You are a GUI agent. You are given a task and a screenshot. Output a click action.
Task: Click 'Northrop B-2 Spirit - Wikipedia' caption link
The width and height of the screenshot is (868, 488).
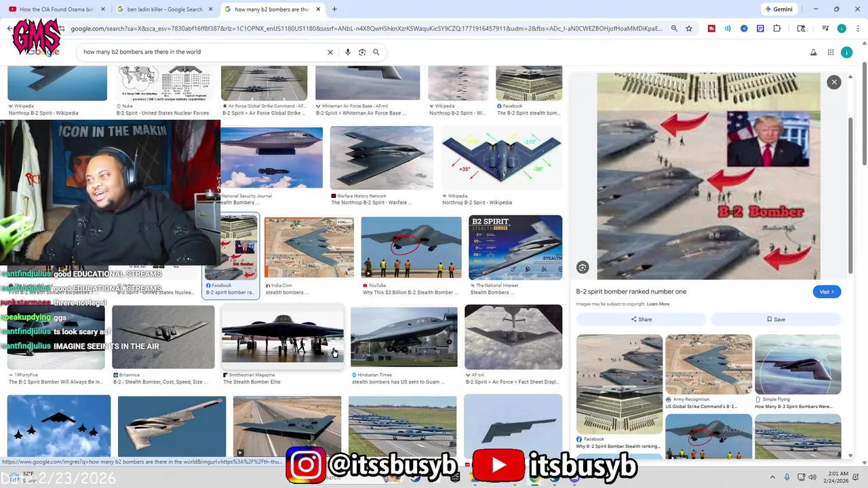43,113
